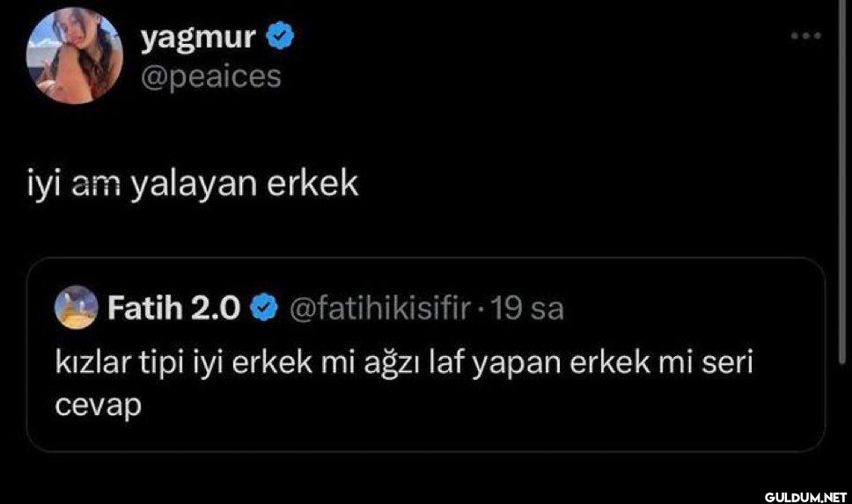Image resolution: width=852 pixels, height=504 pixels.
Task: Open the yagmur display name
Action: (198, 37)
